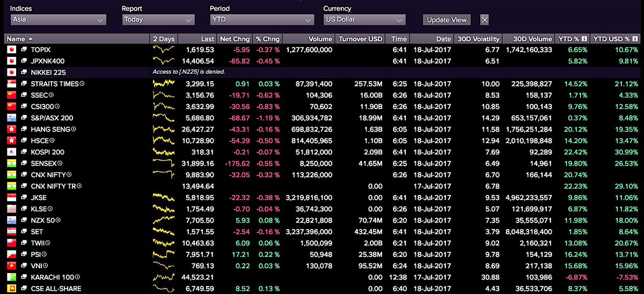This screenshot has width=644, height=294.
Task: Click the Pakistan flag beside KARACHI 100
Action: click(11, 277)
